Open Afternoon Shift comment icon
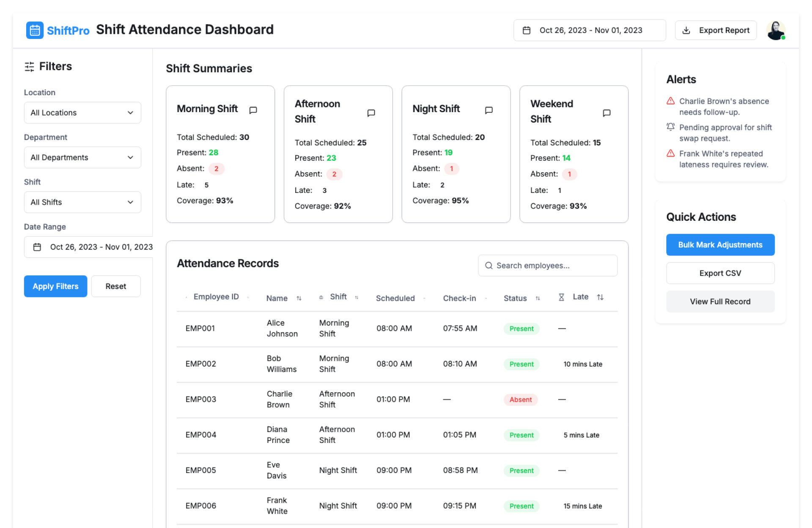Viewport: 812px width, 528px height. tap(371, 113)
